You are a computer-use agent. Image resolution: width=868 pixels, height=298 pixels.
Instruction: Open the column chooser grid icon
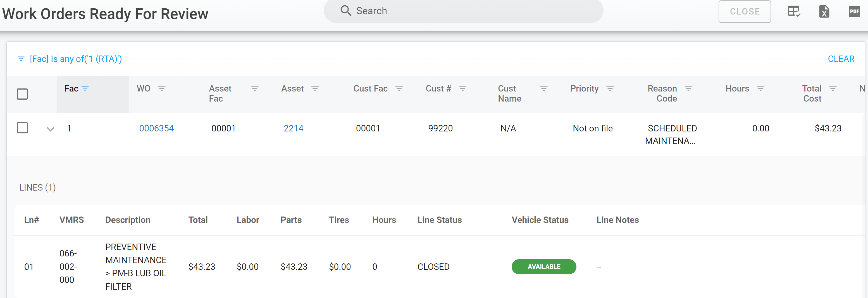(x=793, y=11)
